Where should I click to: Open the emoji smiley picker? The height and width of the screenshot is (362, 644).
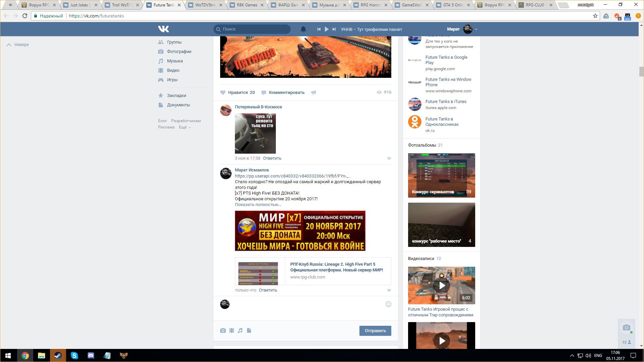tap(388, 304)
